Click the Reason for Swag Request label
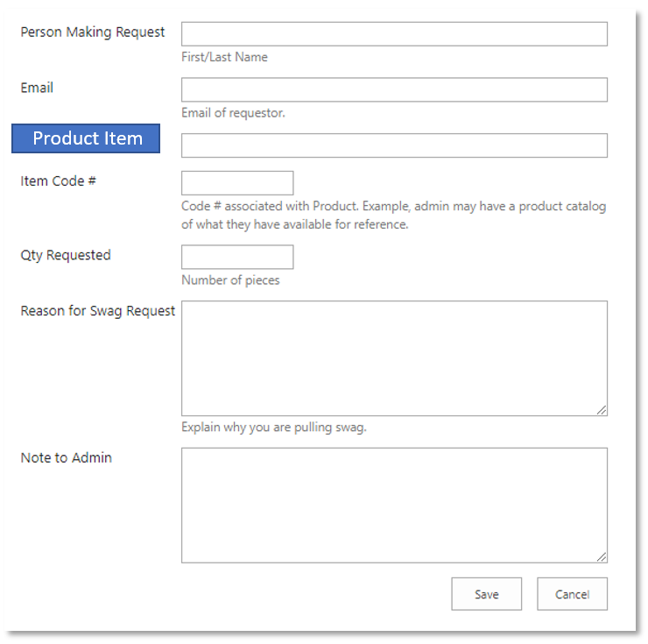The width and height of the screenshot is (648, 644). click(x=98, y=311)
